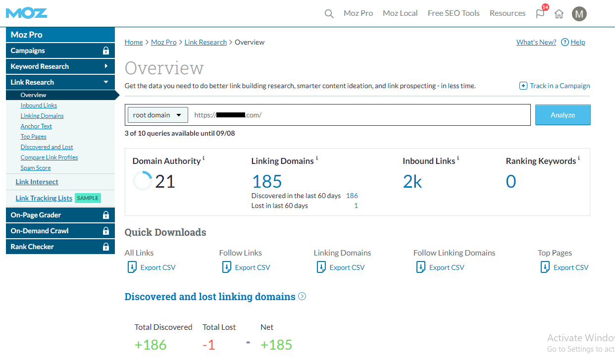Click download icon under All Links
Image resolution: width=615 pixels, height=364 pixels.
tap(132, 267)
